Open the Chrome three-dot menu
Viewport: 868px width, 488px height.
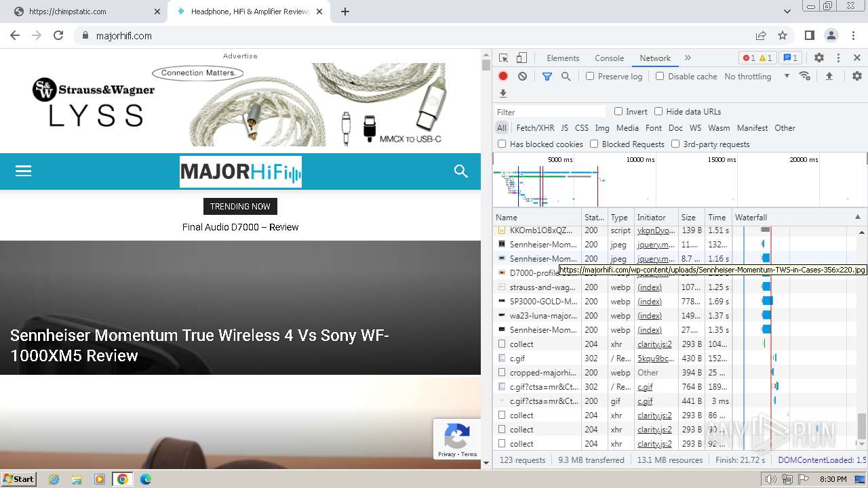(853, 35)
